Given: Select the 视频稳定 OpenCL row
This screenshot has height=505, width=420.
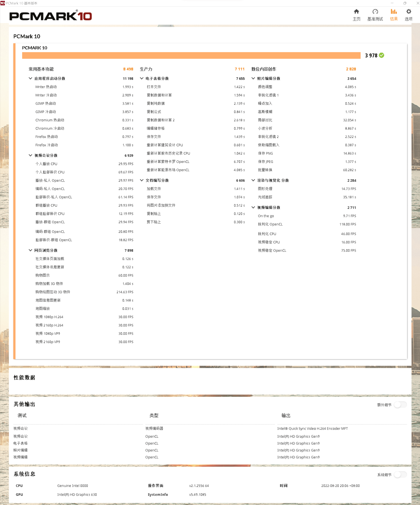Looking at the screenshot, I should click(307, 250).
